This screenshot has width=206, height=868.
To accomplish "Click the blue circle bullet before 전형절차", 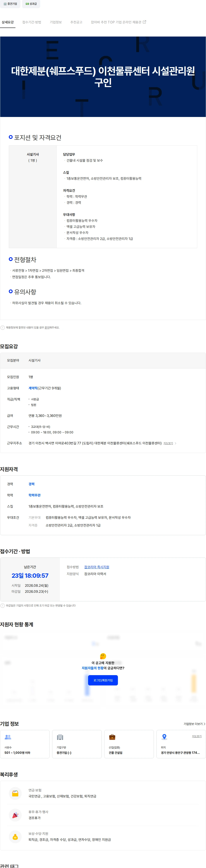I will (11, 259).
